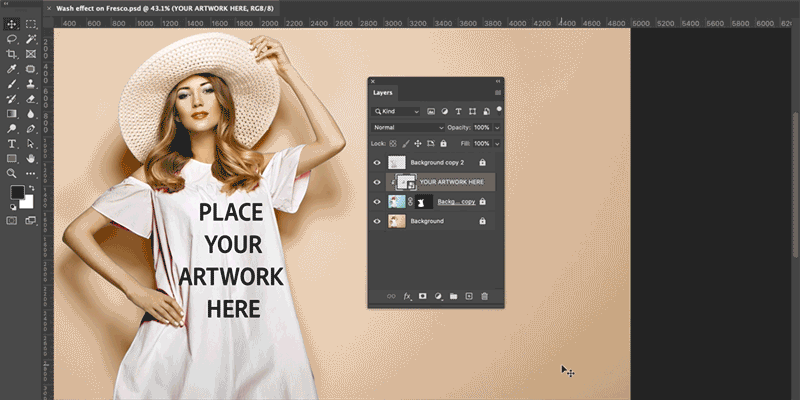
Task: Toggle visibility of YOUR ARTWORK HERE layer
Action: point(378,182)
